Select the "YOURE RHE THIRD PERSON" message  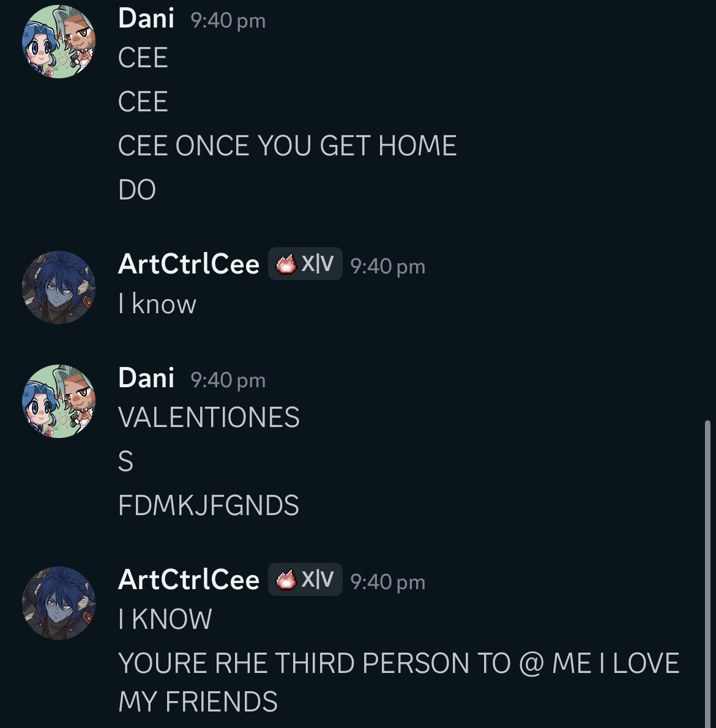[398, 682]
